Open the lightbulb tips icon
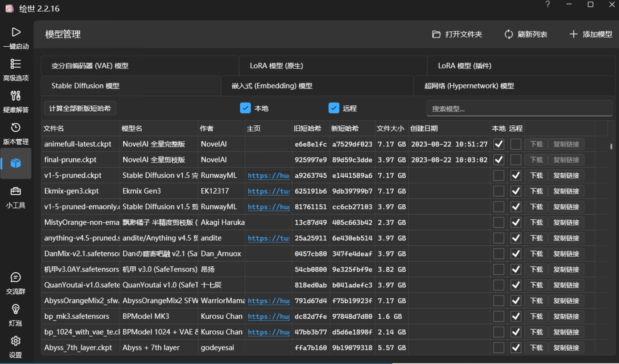 [x=16, y=309]
